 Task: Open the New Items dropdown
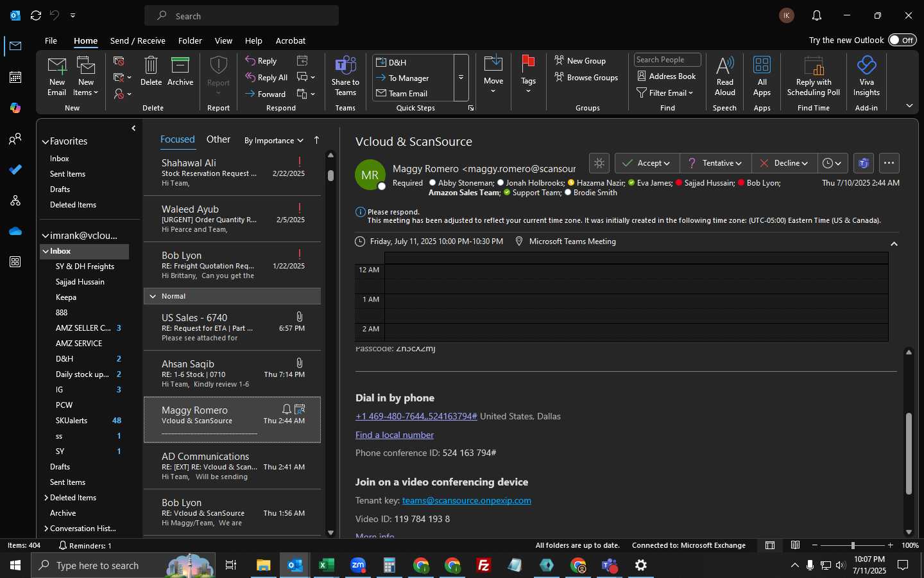click(86, 76)
